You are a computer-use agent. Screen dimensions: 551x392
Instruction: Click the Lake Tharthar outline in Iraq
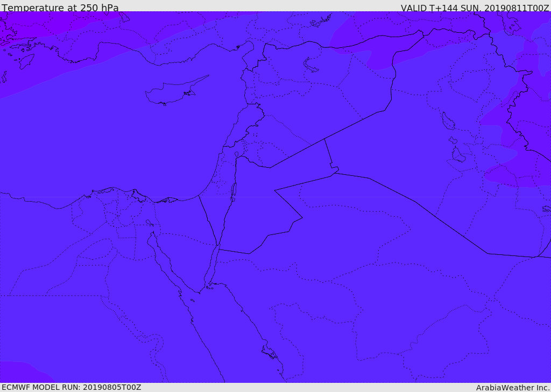448,121
